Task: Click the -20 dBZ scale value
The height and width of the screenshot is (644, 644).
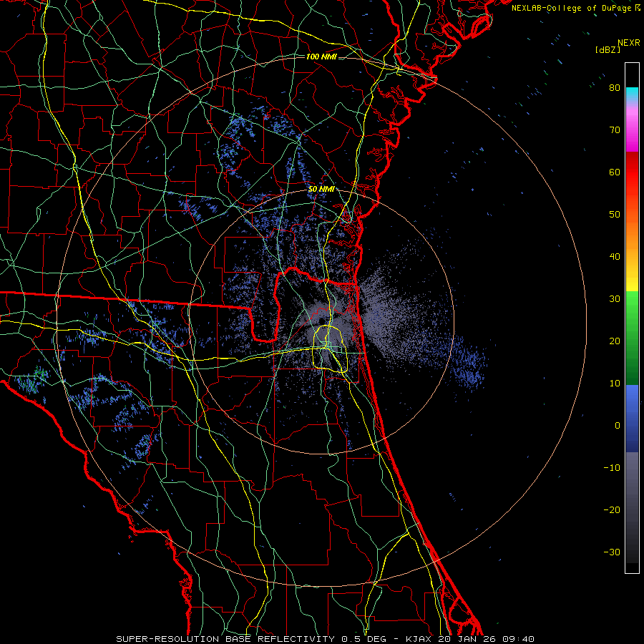Action: pos(612,510)
